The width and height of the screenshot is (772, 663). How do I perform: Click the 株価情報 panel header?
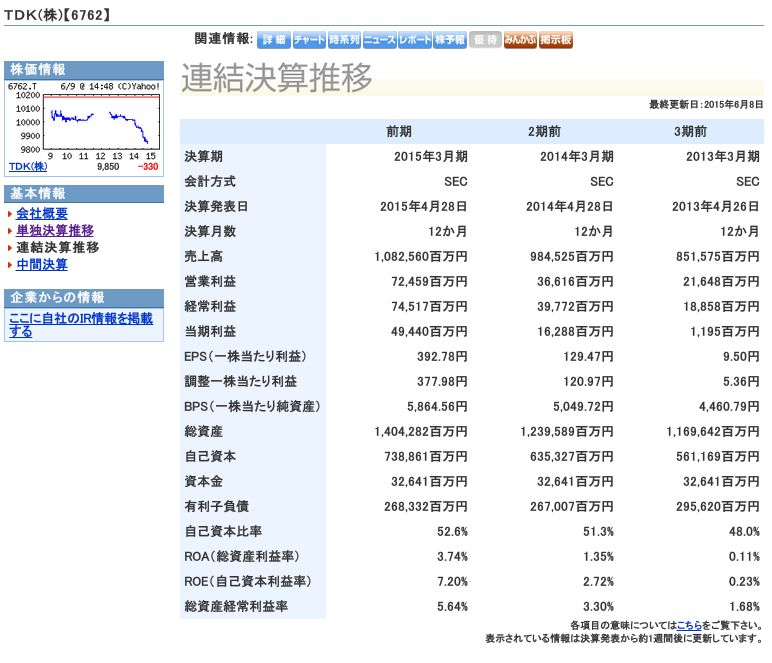click(84, 69)
